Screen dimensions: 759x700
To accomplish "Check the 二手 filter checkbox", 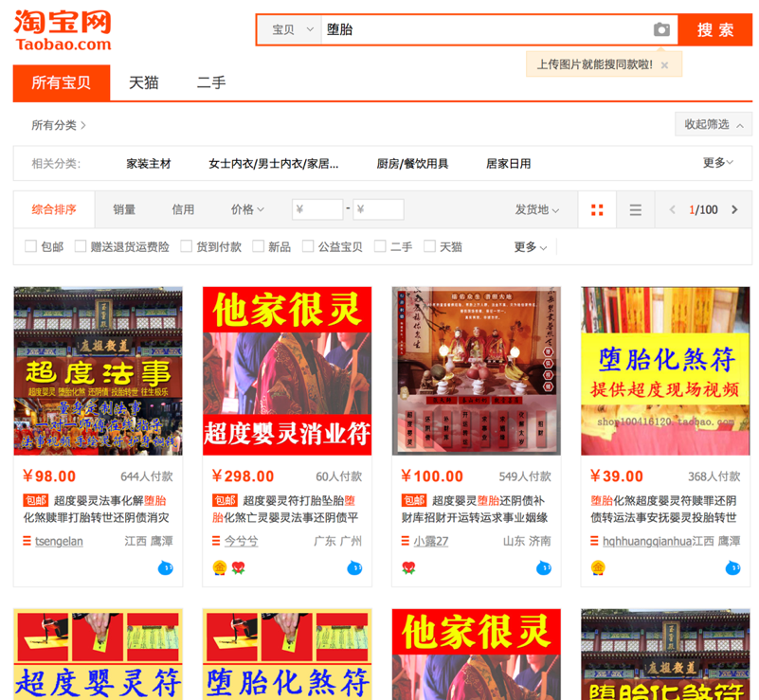I will (x=381, y=246).
